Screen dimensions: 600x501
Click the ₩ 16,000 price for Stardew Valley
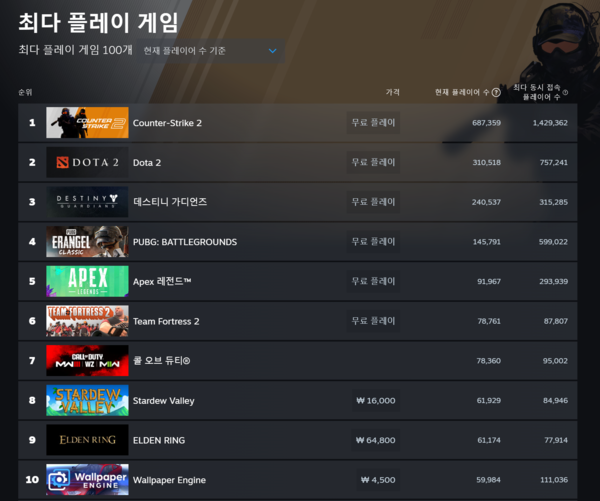pyautogui.click(x=376, y=401)
